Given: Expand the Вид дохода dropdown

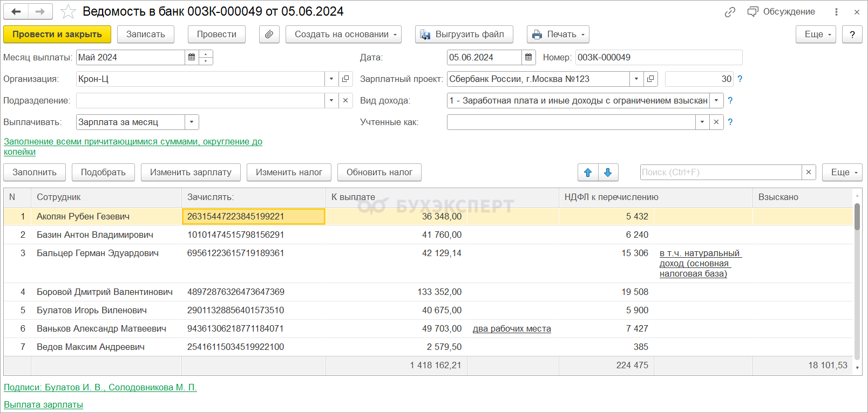Looking at the screenshot, I should (x=716, y=100).
